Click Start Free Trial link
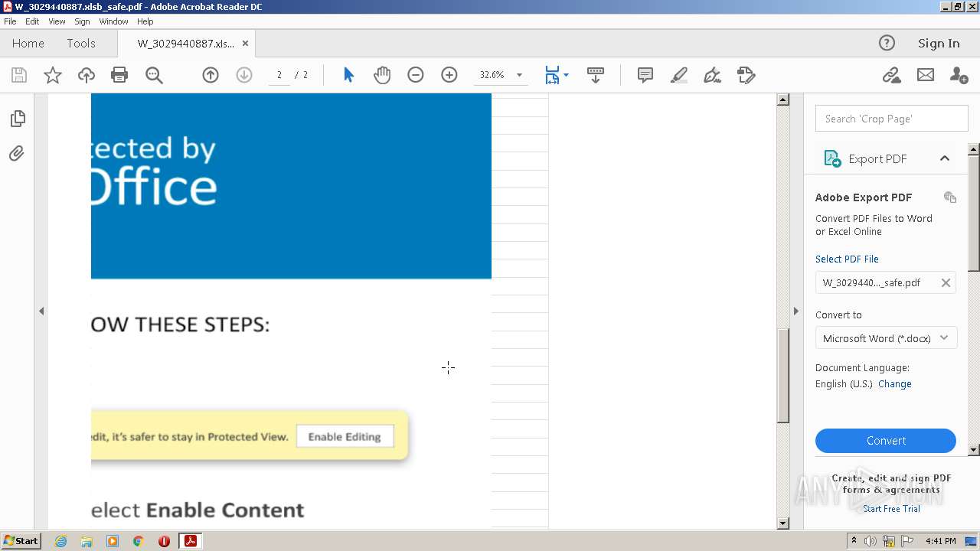 coord(891,509)
